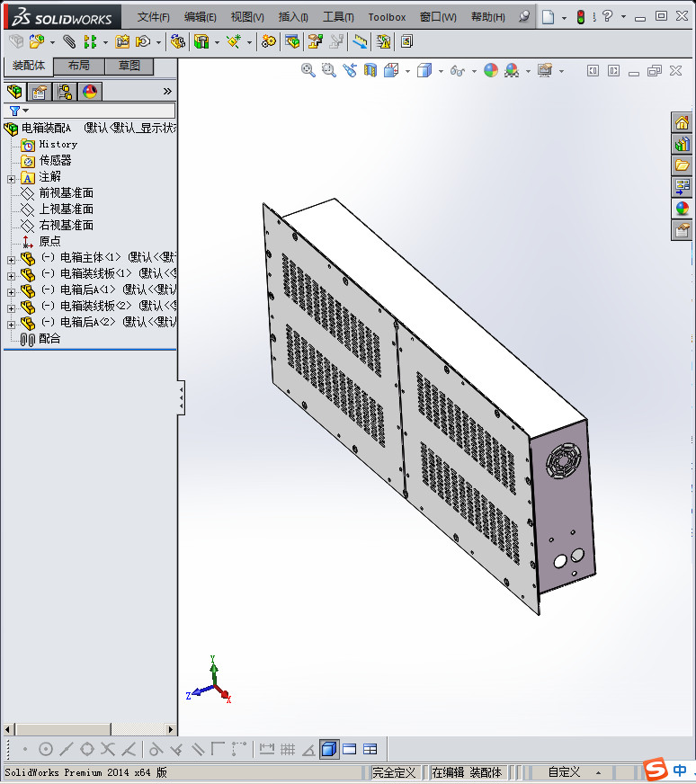
Task: Click the Zoom to Area icon
Action: point(328,70)
